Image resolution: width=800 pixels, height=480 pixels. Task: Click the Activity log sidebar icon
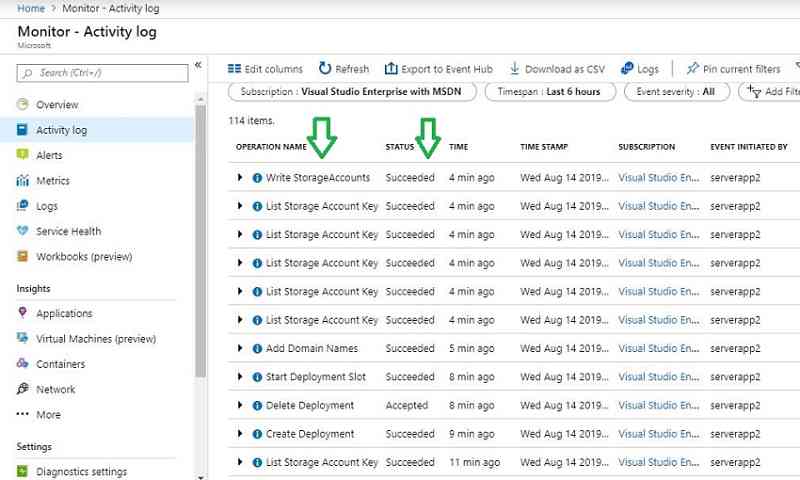click(x=22, y=130)
